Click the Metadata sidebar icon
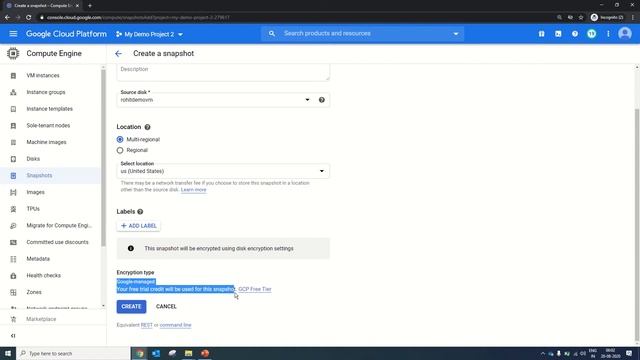 coord(13,259)
